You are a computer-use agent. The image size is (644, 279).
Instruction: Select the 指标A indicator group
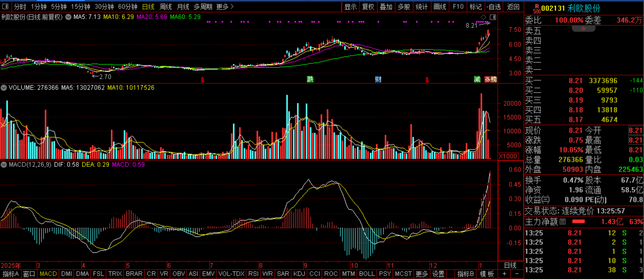pos(11,274)
